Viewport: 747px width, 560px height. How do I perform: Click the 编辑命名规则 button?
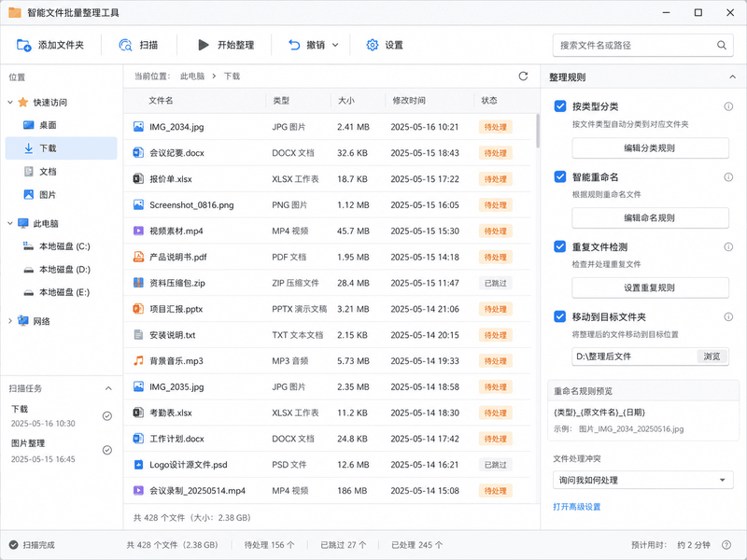[650, 218]
